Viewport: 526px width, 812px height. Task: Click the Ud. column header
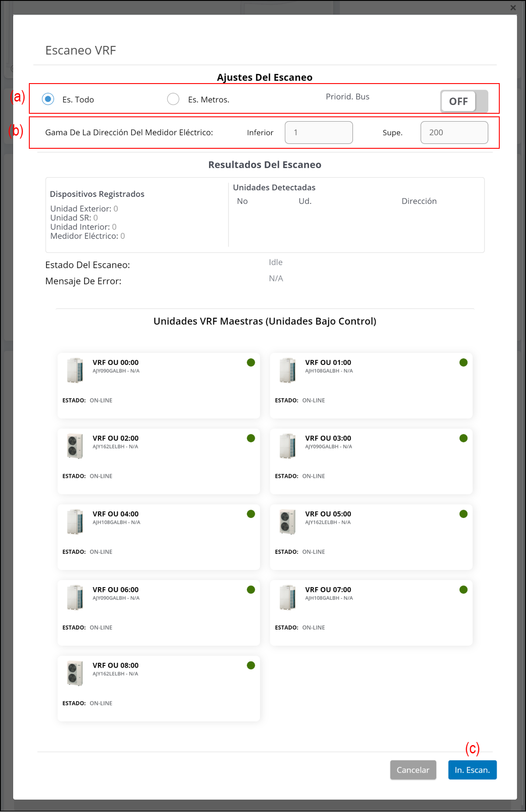pyautogui.click(x=305, y=201)
